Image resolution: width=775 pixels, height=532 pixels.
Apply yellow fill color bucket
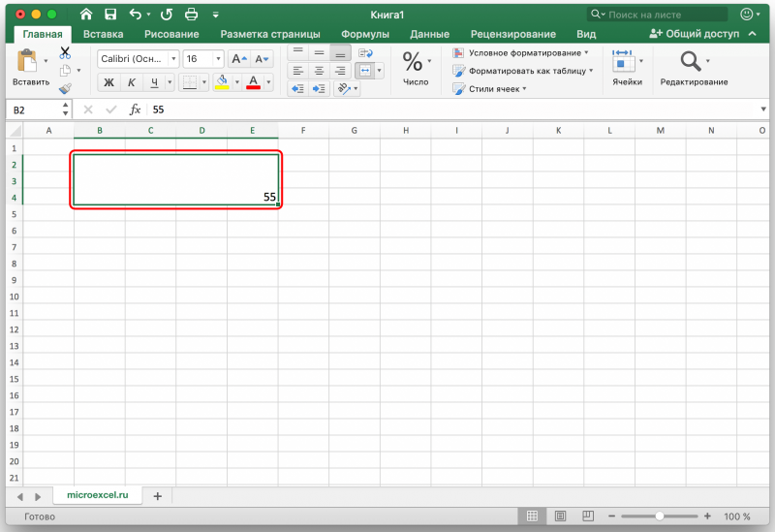[223, 82]
